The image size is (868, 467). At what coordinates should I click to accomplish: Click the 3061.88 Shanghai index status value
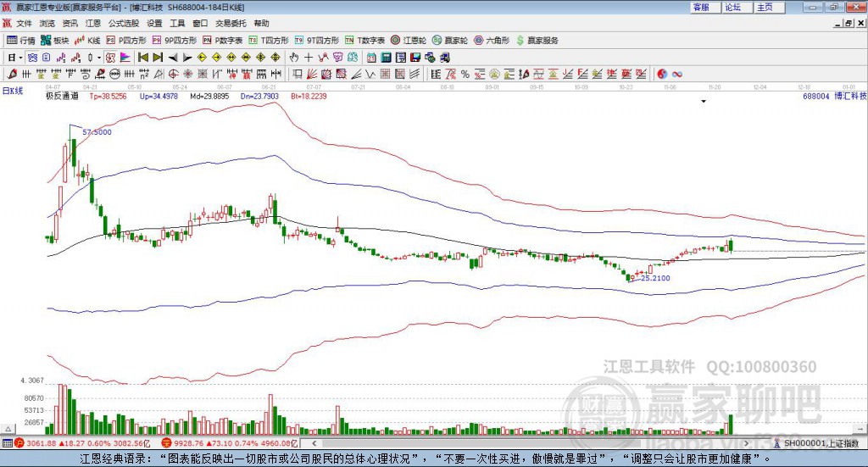click(x=41, y=443)
